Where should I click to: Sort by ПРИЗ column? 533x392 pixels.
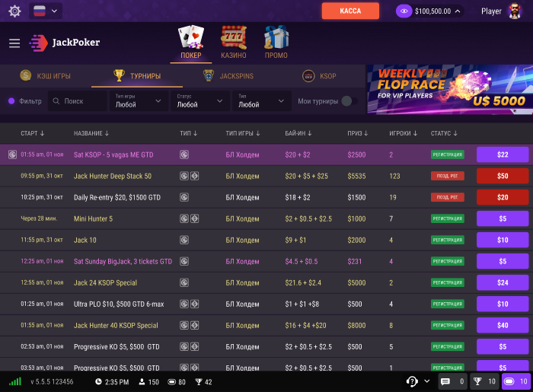pyautogui.click(x=358, y=133)
